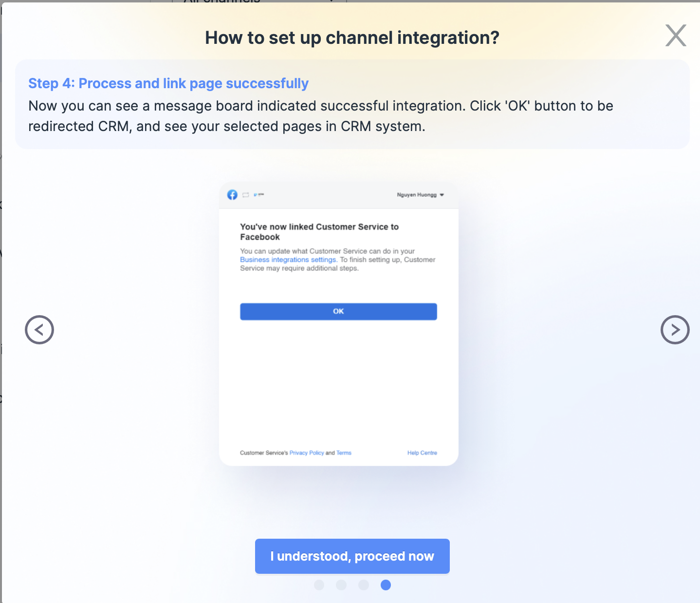Click the active fourth step dot
This screenshot has width=700, height=603.
[386, 585]
